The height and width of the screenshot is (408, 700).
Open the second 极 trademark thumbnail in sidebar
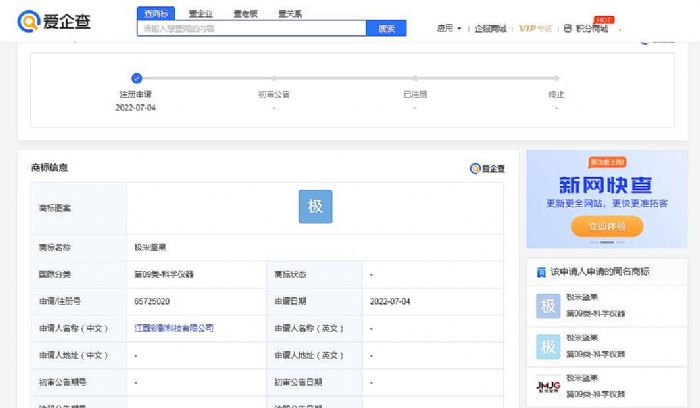pyautogui.click(x=547, y=346)
